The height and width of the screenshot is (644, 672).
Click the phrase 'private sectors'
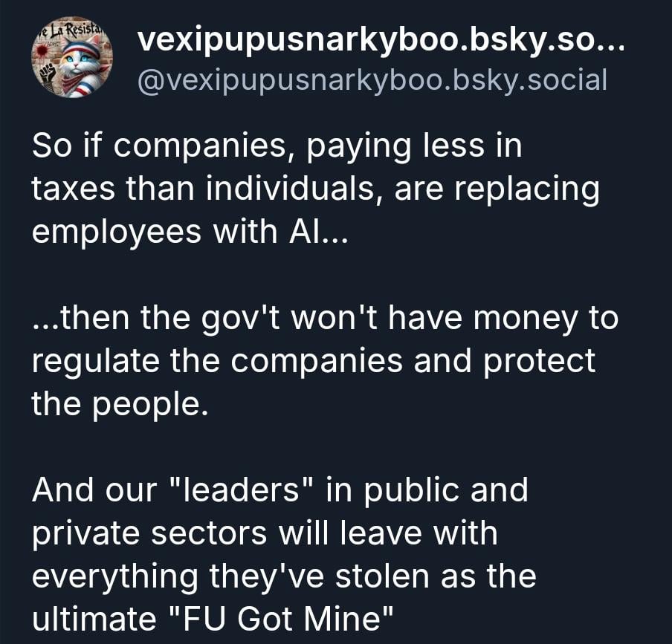pyautogui.click(x=149, y=533)
